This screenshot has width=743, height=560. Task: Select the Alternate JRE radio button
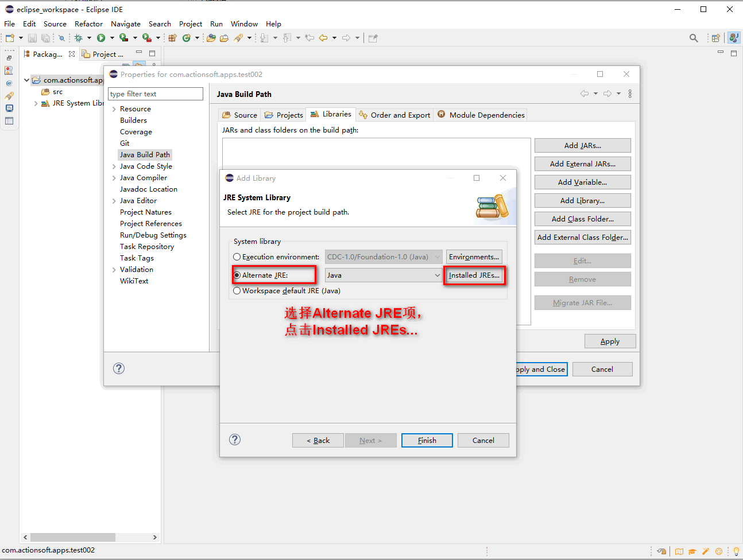pyautogui.click(x=237, y=274)
